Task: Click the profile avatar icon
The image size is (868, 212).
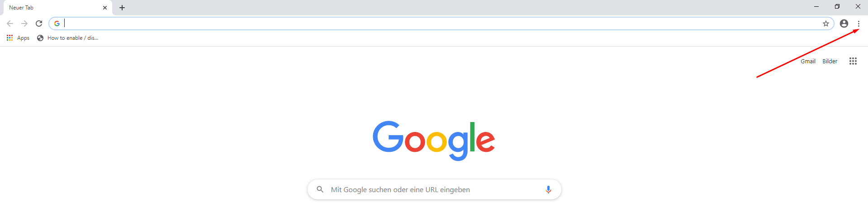Action: [844, 24]
